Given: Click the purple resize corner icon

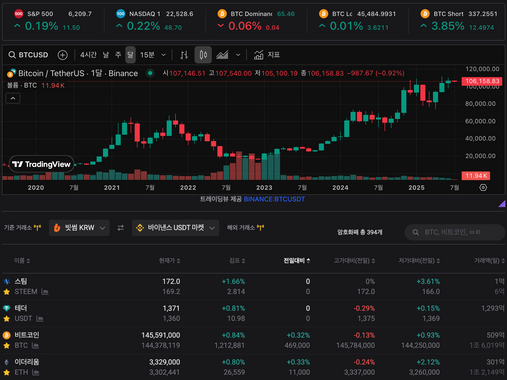Looking at the screenshot, I should (502, 204).
